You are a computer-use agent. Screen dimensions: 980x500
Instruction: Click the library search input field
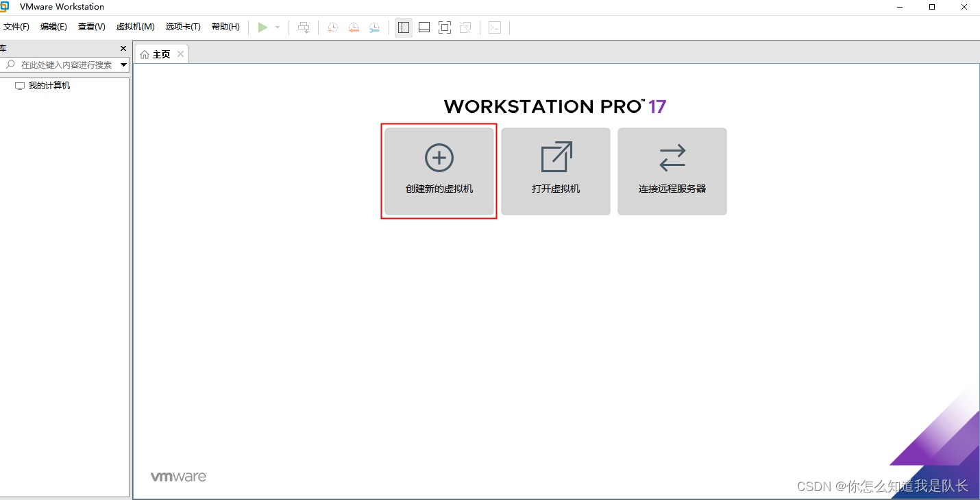click(66, 64)
